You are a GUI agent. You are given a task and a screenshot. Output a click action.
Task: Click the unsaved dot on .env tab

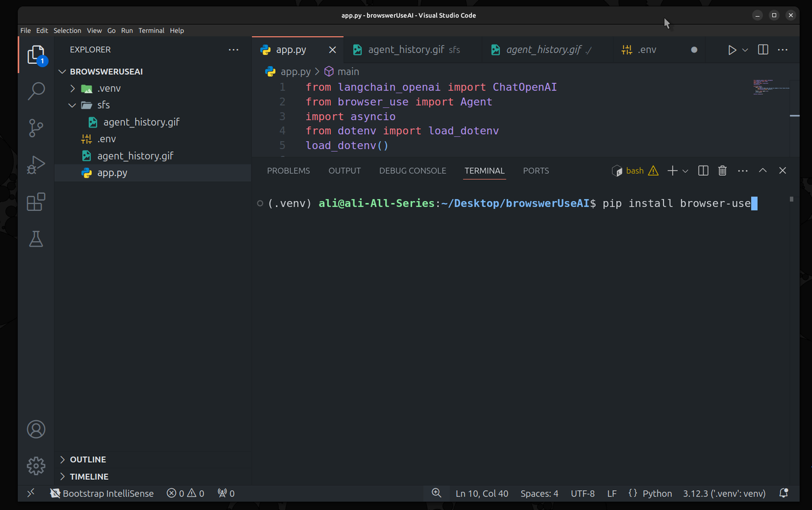point(694,50)
